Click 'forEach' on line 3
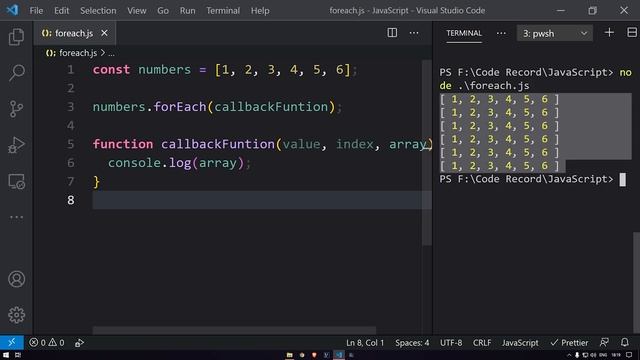The image size is (640, 360). pyautogui.click(x=180, y=107)
